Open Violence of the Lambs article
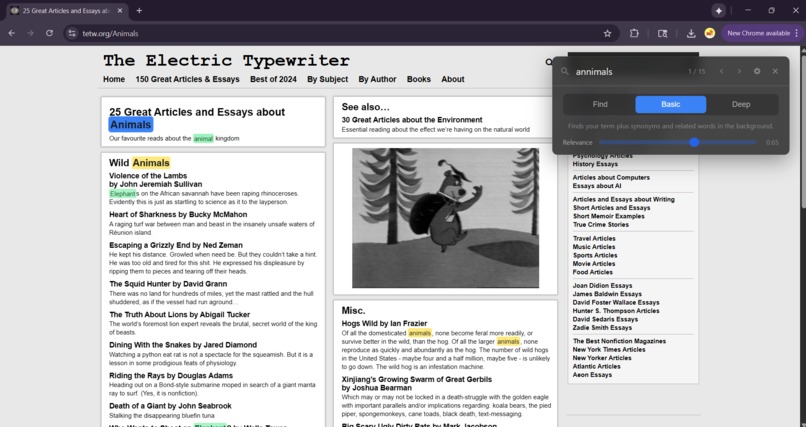806x427 pixels. (155, 180)
